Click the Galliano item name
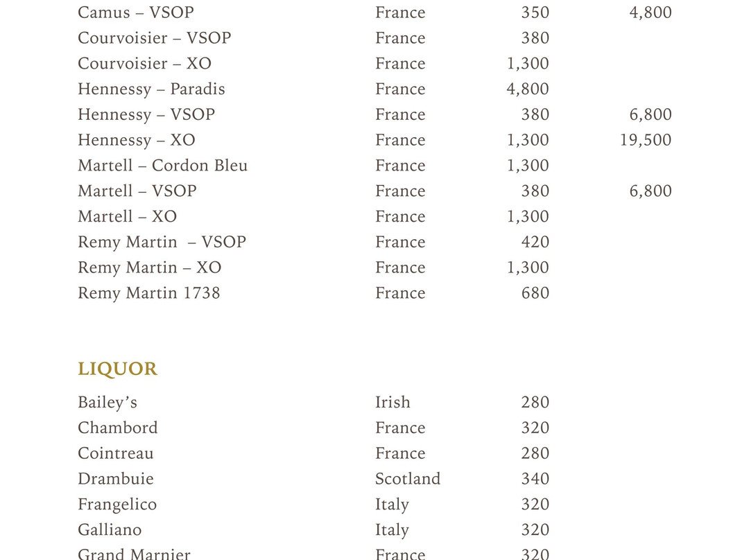 pyautogui.click(x=110, y=530)
